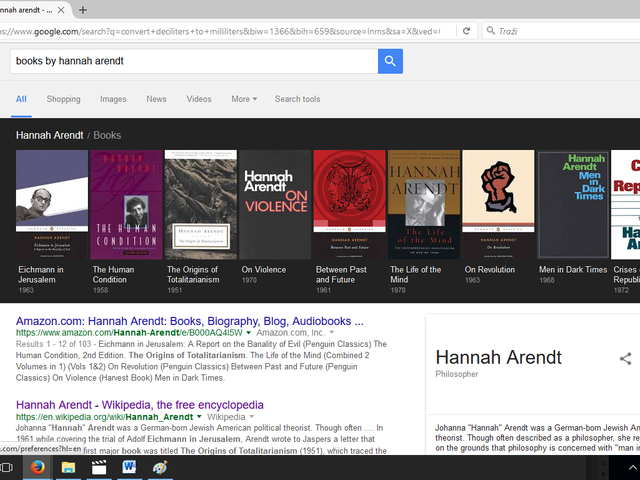Click the magnifier icon in Traži search box

pyautogui.click(x=491, y=31)
